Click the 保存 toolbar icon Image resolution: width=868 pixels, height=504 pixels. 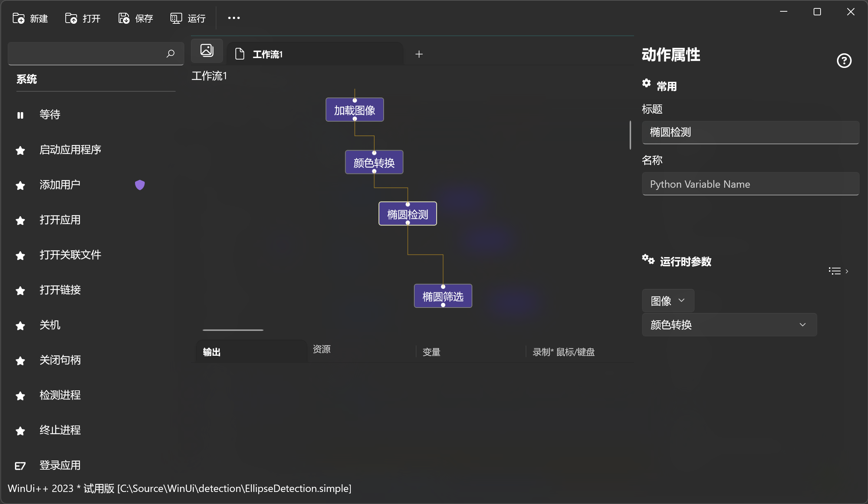click(x=123, y=18)
